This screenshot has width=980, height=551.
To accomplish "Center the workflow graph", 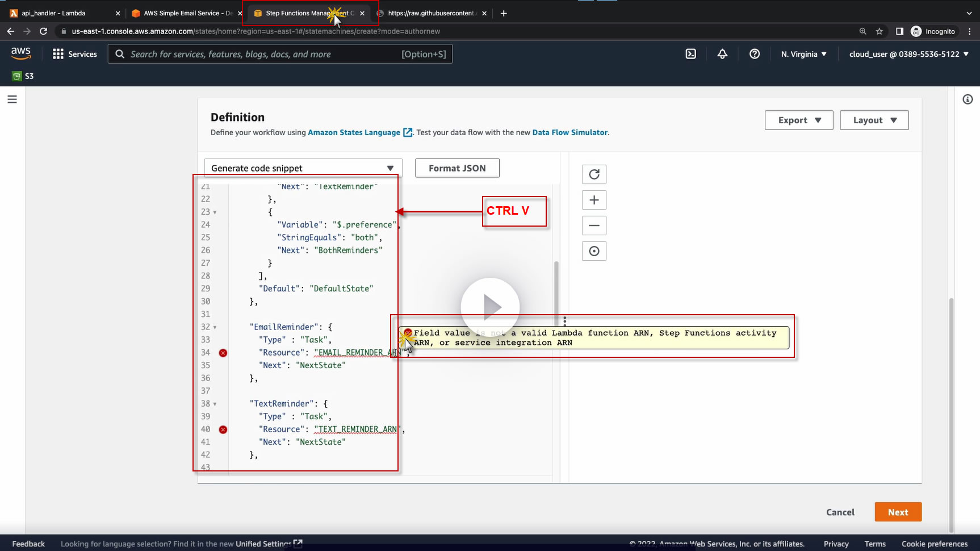I will pyautogui.click(x=594, y=251).
